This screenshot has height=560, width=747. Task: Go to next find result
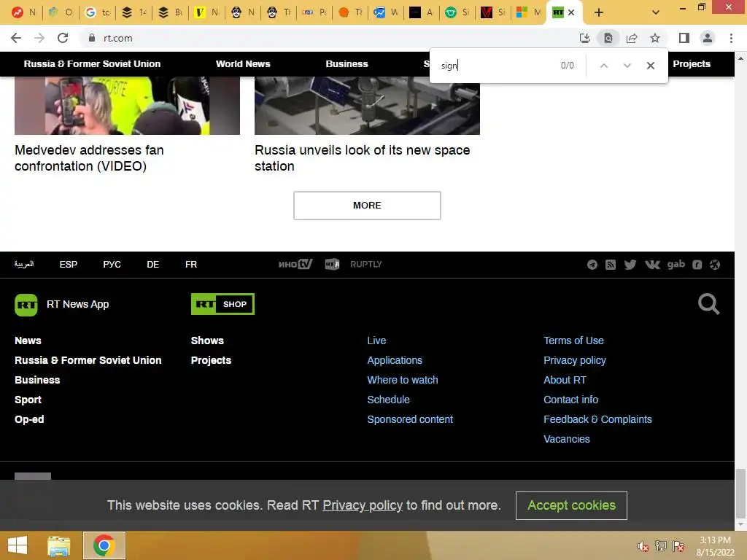pos(627,66)
